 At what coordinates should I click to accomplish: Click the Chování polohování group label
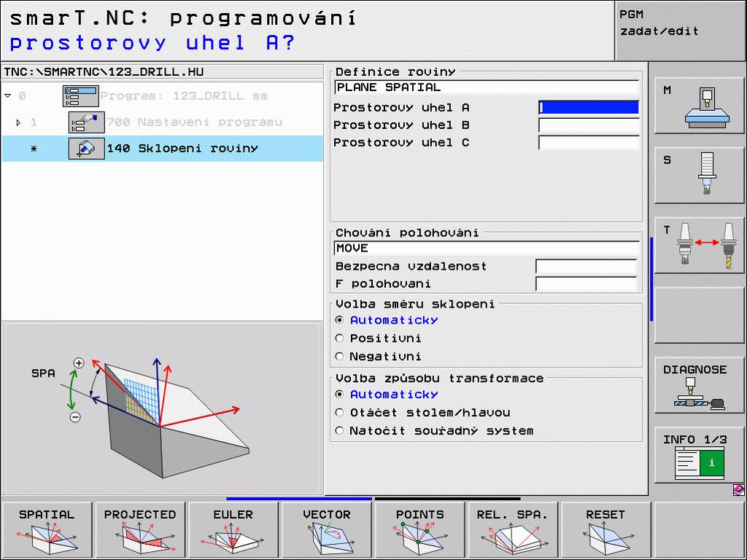pyautogui.click(x=407, y=233)
